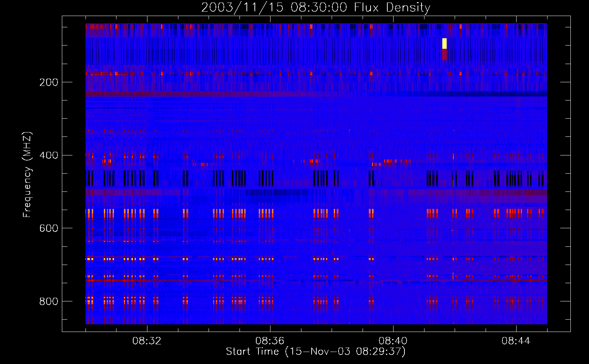589x364 pixels.
Task: Click the 08:36 time tick label
Action: [270, 341]
